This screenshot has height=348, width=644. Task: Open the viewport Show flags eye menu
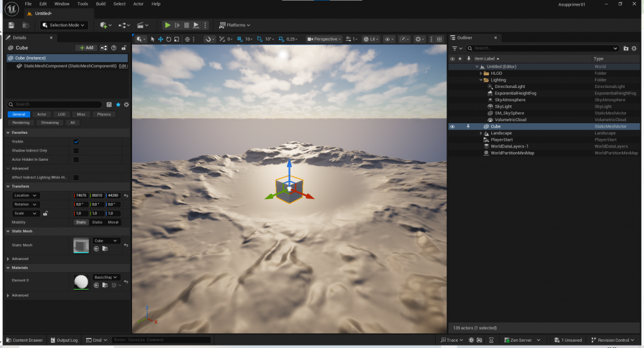(389, 39)
